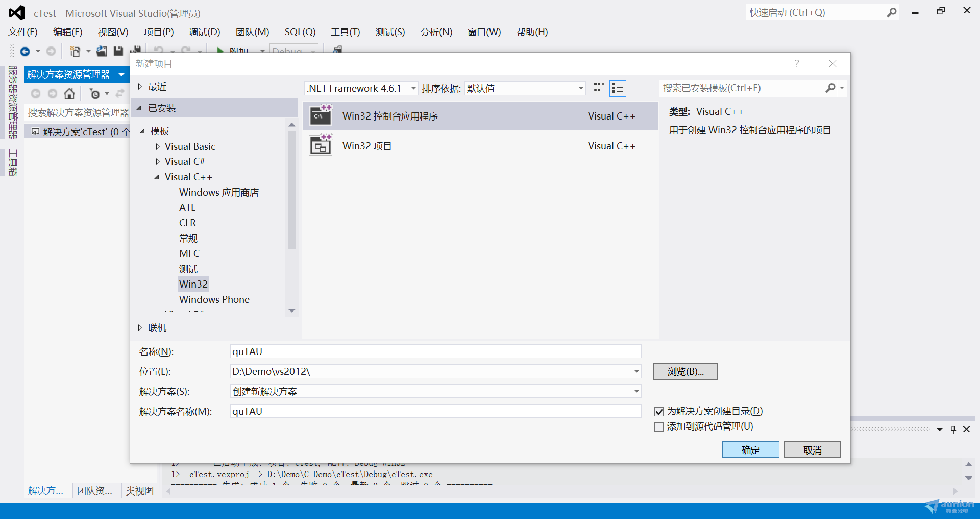Image resolution: width=980 pixels, height=519 pixels.
Task: Click the Solution Explorer forward arrow icon
Action: 53,93
